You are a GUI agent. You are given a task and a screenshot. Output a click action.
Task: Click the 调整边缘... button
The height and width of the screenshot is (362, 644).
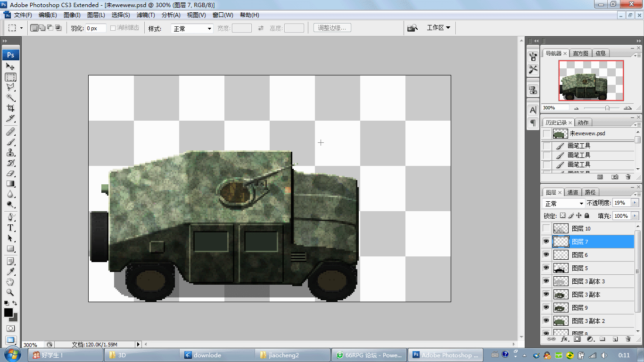[332, 28]
